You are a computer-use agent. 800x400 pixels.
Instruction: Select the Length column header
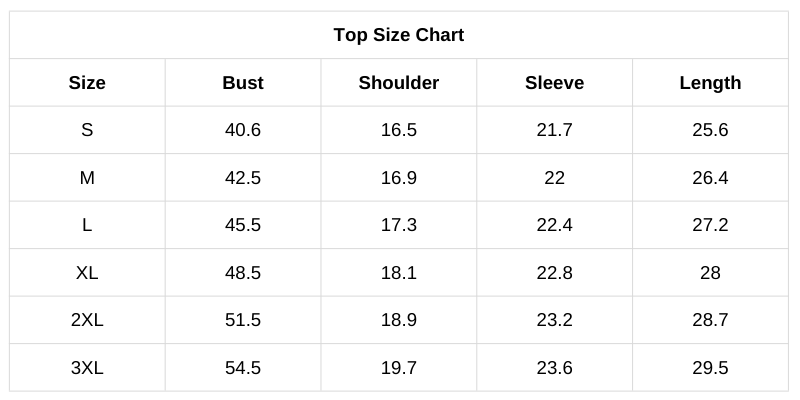point(710,83)
